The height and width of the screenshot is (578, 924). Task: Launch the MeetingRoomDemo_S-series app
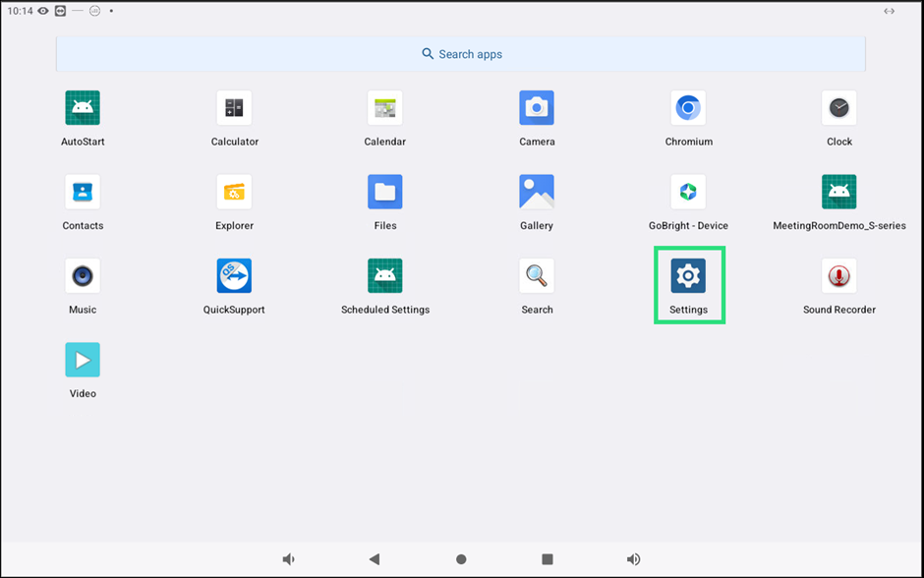839,192
